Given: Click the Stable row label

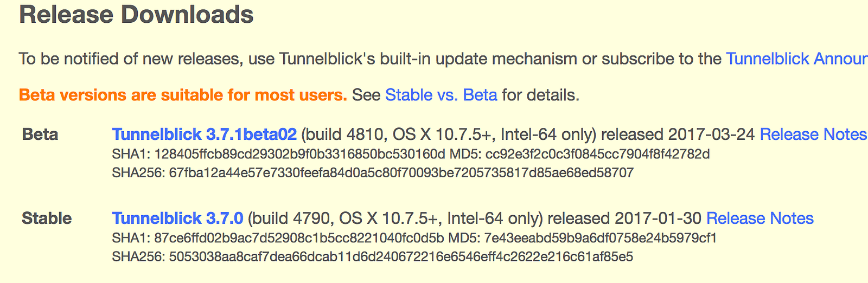Looking at the screenshot, I should point(47,218).
